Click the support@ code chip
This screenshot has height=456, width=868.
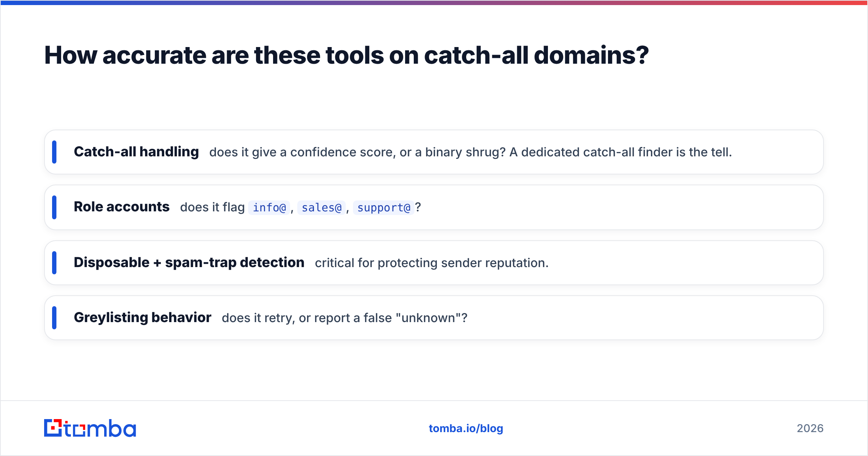383,208
